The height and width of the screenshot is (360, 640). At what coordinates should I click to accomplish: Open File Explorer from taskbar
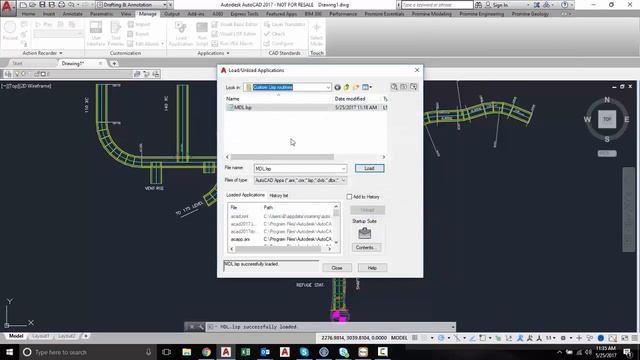click(187, 352)
